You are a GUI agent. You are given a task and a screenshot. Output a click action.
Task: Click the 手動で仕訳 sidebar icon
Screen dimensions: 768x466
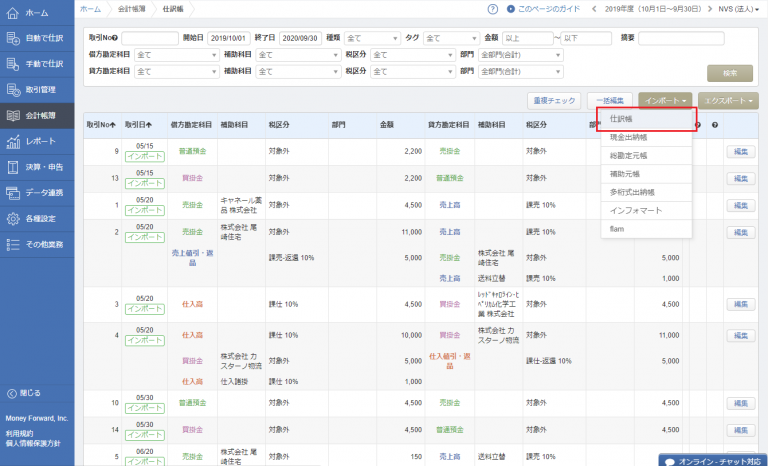[x=12, y=64]
